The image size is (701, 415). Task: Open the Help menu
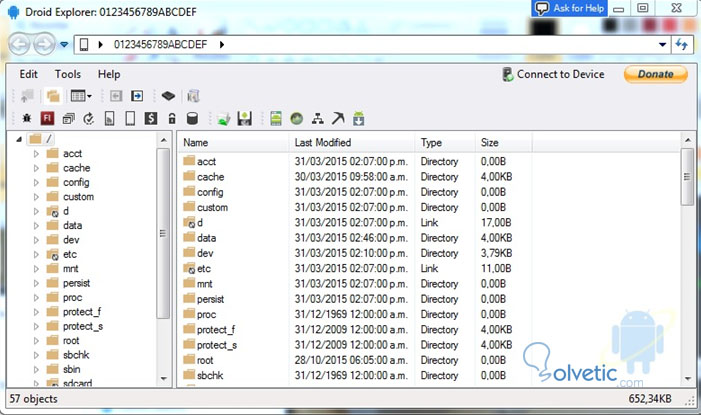pyautogui.click(x=109, y=74)
